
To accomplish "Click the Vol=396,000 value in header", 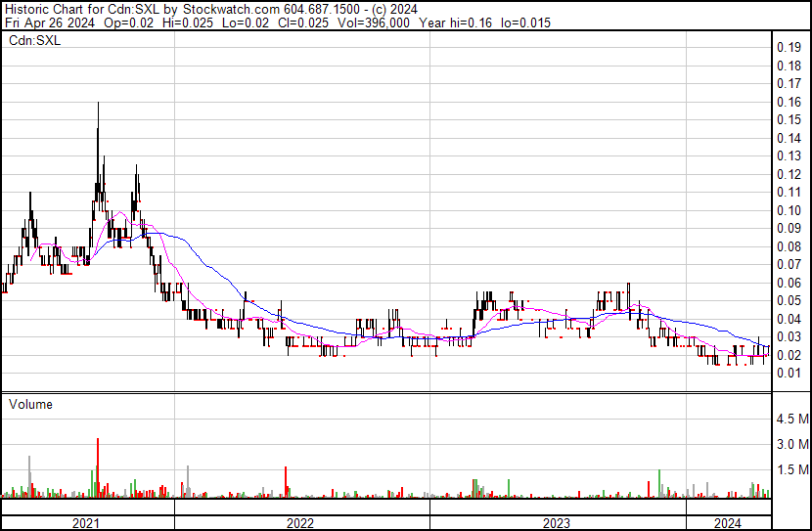I will (x=374, y=22).
